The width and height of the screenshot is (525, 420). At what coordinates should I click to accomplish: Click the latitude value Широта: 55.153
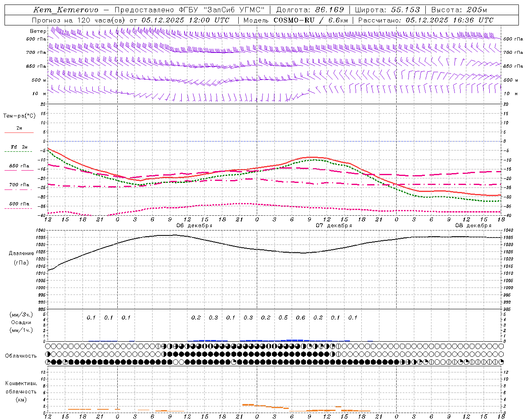(x=388, y=10)
